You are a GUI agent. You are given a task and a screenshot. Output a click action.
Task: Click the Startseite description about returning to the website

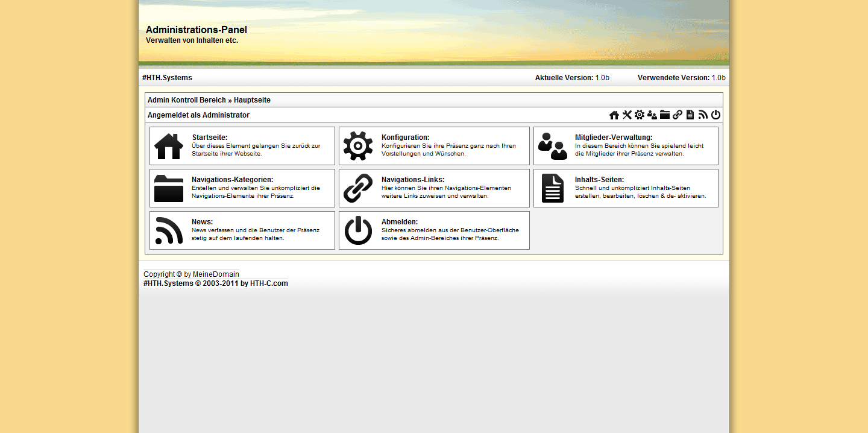pos(256,150)
